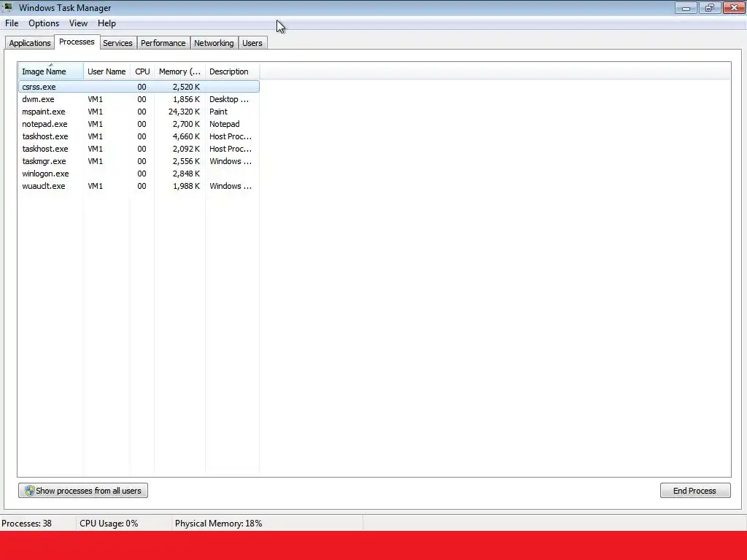Select the dwm.exe process
This screenshot has width=747, height=560.
pyautogui.click(x=139, y=99)
